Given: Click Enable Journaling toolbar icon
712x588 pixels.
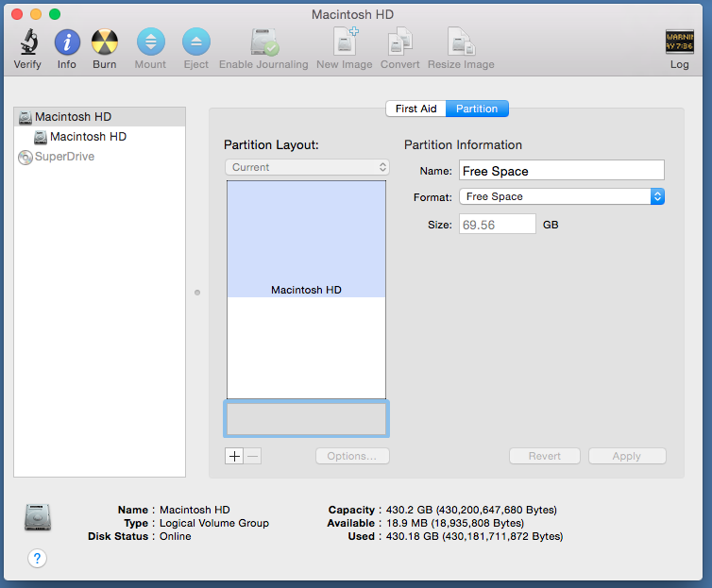Looking at the screenshot, I should [x=264, y=42].
